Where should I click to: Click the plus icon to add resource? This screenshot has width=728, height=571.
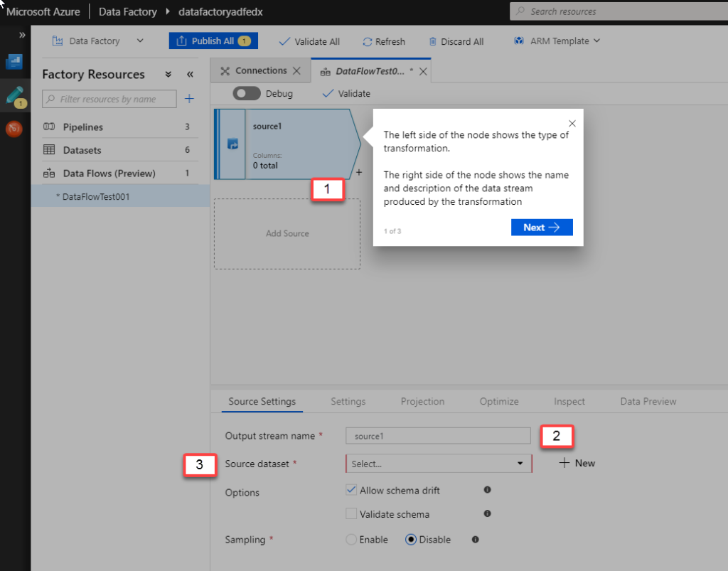coord(189,98)
